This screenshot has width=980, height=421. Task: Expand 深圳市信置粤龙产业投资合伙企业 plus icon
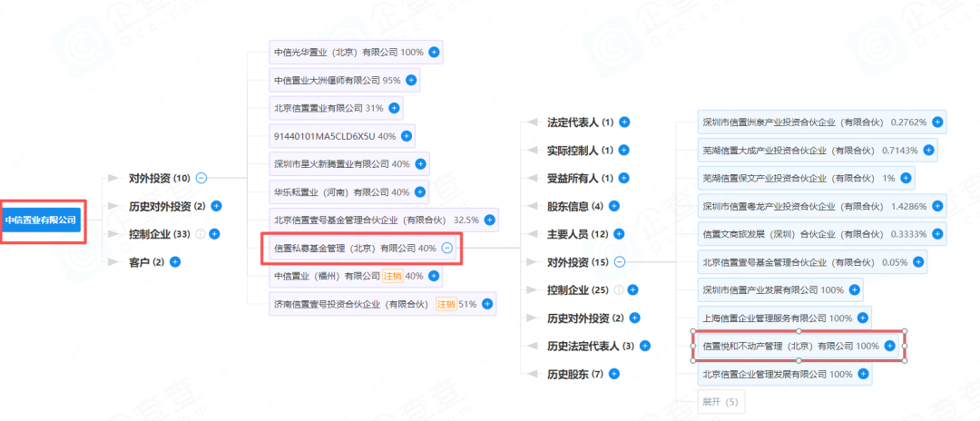coord(937,206)
